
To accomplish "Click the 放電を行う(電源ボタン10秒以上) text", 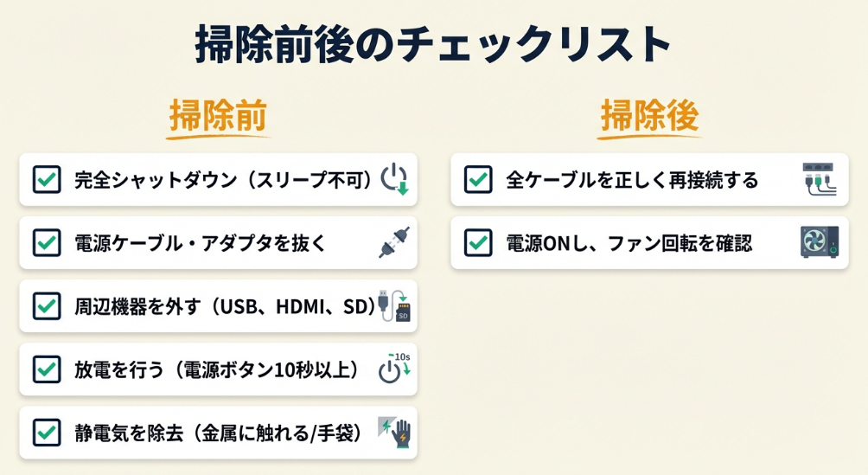I will [217, 370].
